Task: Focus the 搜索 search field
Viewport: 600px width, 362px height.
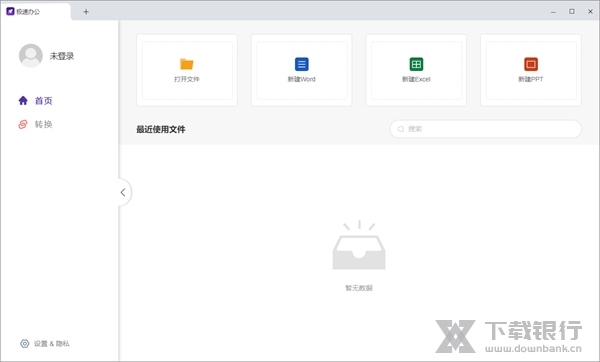Action: click(486, 129)
